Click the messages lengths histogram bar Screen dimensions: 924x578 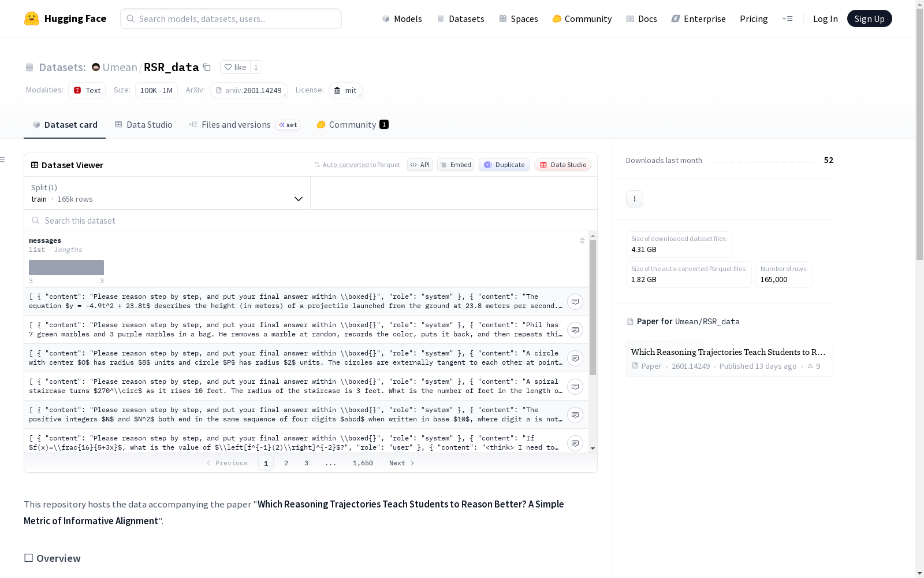(66, 268)
